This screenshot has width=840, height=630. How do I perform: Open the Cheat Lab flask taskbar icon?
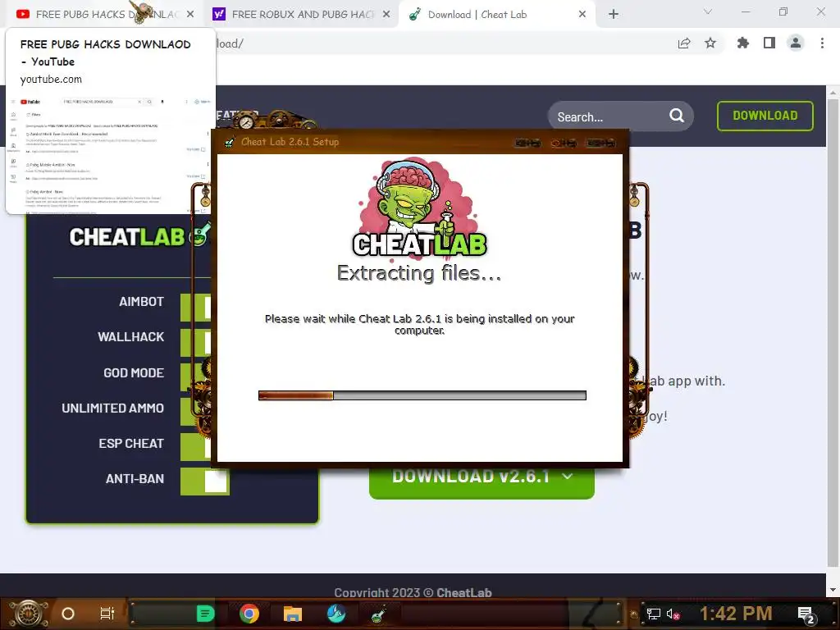pyautogui.click(x=379, y=614)
